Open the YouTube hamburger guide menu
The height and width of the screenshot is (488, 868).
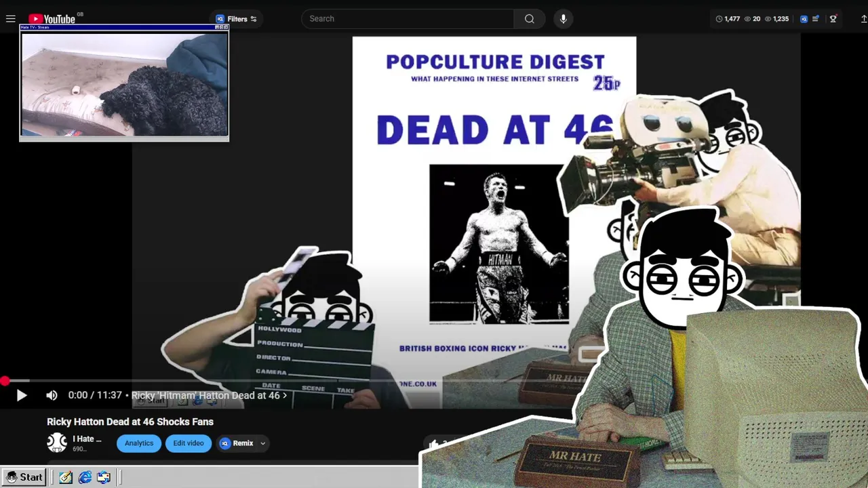click(x=10, y=19)
